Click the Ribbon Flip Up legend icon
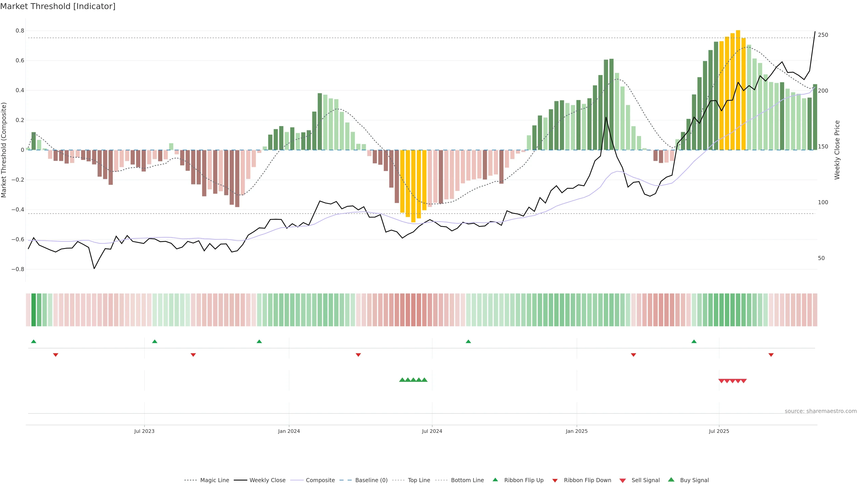The width and height of the screenshot is (868, 488). tap(495, 480)
